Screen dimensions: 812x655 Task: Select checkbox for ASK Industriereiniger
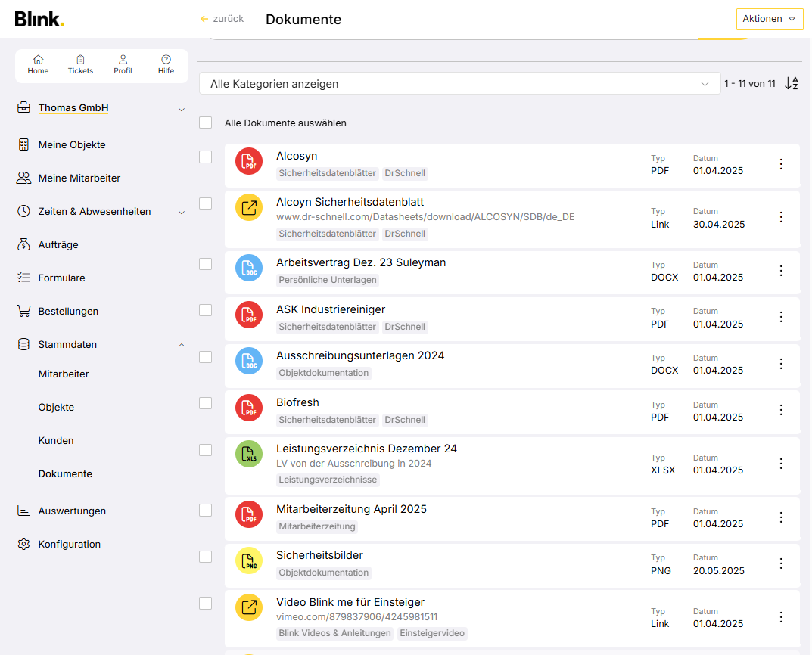point(206,310)
